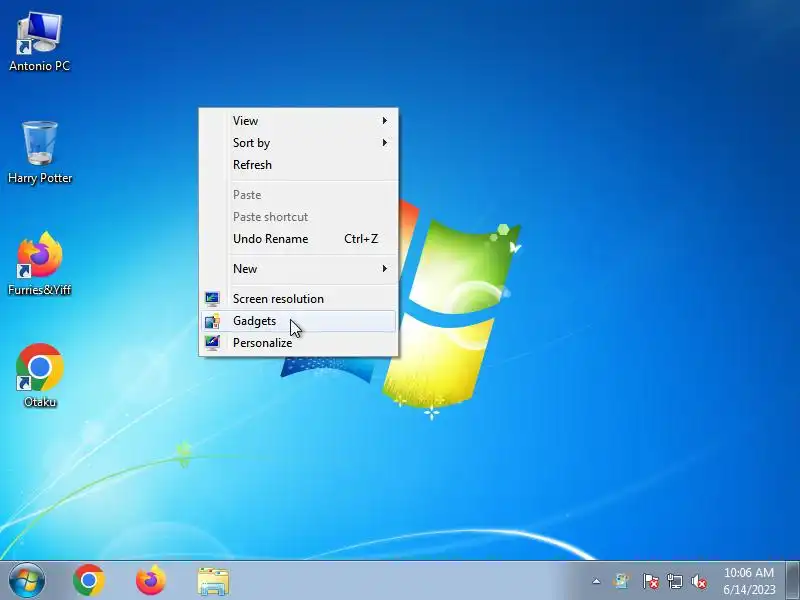Open Windows Explorer from the taskbar
The image size is (800, 600).
coord(213,581)
